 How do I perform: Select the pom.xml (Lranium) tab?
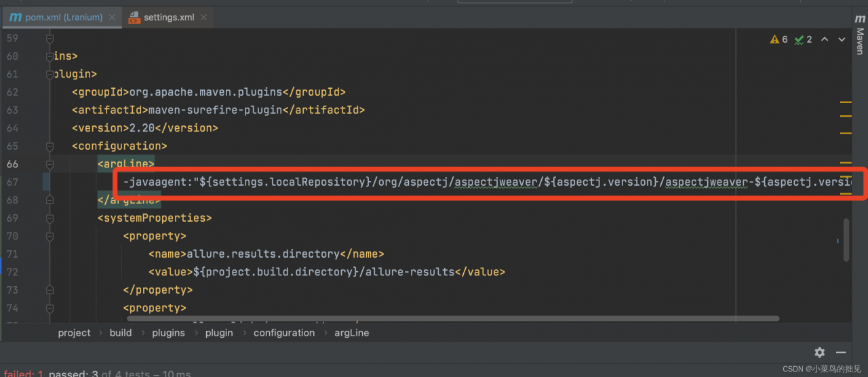tap(63, 17)
